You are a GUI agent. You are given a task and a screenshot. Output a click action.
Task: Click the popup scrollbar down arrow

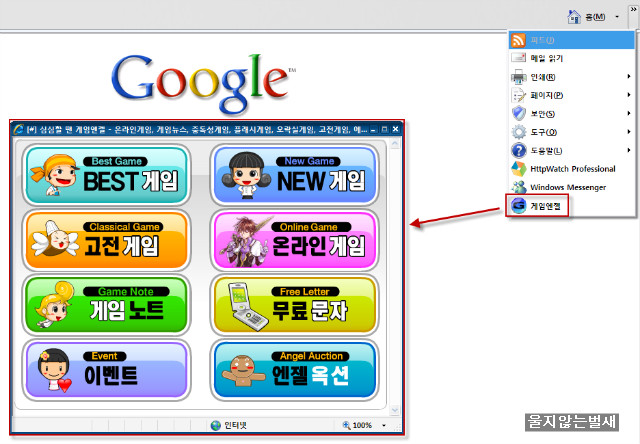(395, 410)
